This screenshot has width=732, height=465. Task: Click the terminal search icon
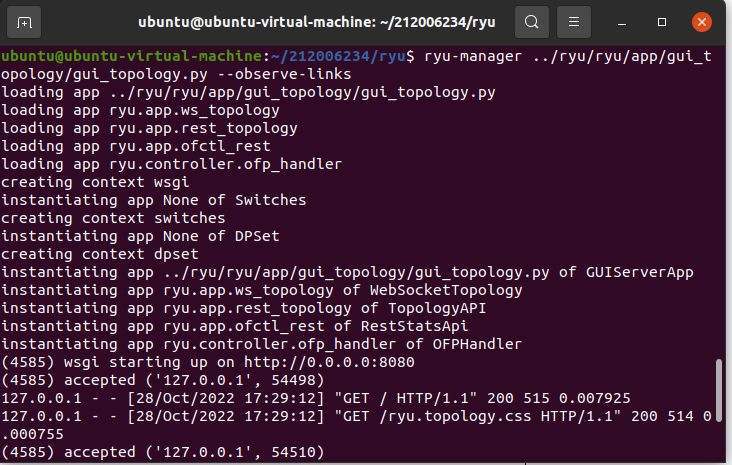[533, 21]
